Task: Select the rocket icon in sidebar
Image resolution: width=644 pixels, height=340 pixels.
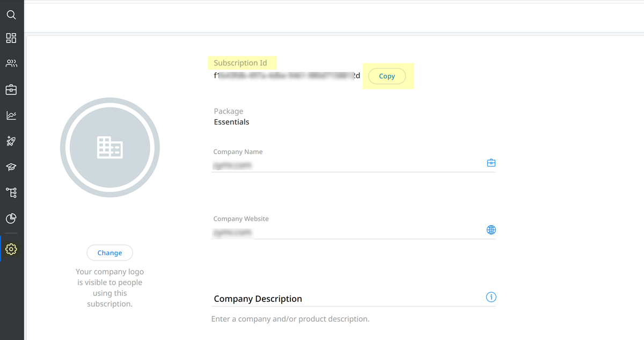Action: (11, 141)
